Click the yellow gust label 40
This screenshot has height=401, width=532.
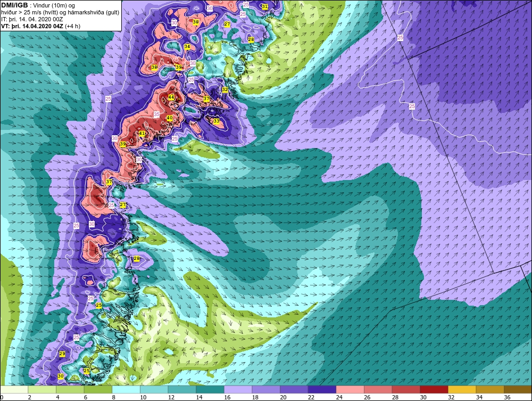pyautogui.click(x=170, y=118)
